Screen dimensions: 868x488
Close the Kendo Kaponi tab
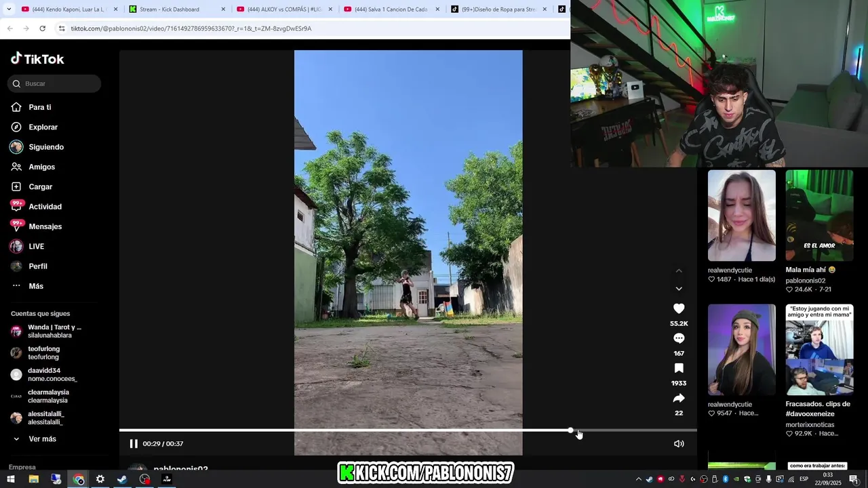tap(115, 9)
